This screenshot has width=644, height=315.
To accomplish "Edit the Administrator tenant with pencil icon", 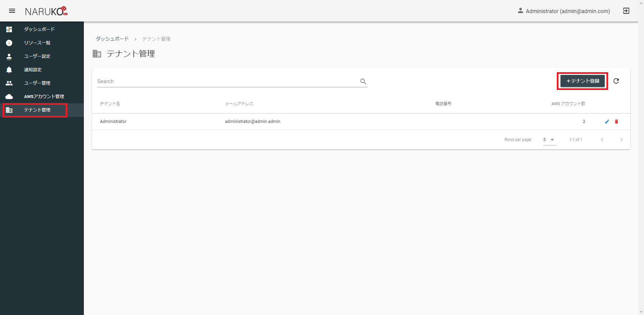I will click(607, 122).
